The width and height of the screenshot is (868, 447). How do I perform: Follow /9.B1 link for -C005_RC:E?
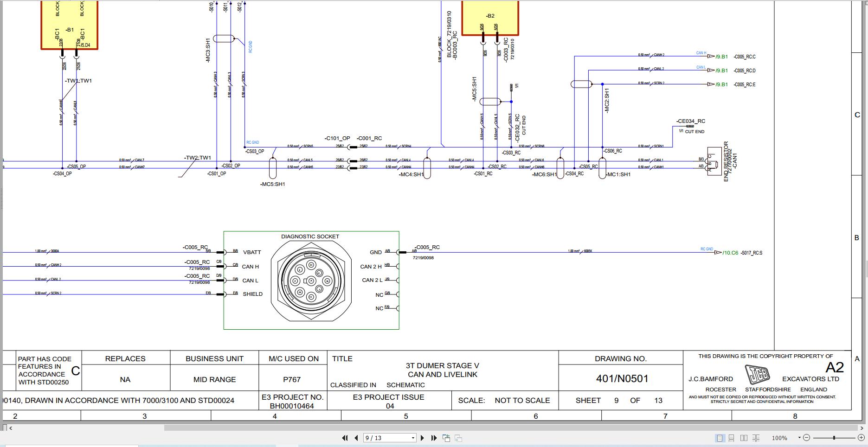(721, 84)
